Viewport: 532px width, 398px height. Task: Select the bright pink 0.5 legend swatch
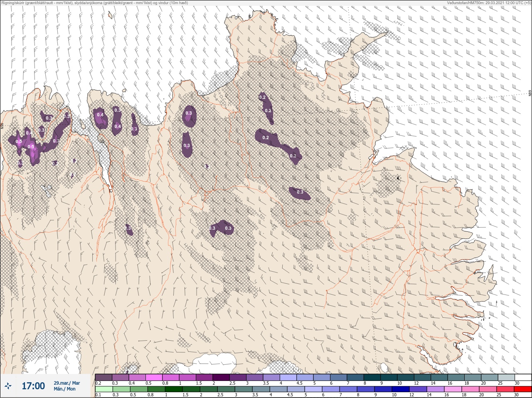point(154,377)
